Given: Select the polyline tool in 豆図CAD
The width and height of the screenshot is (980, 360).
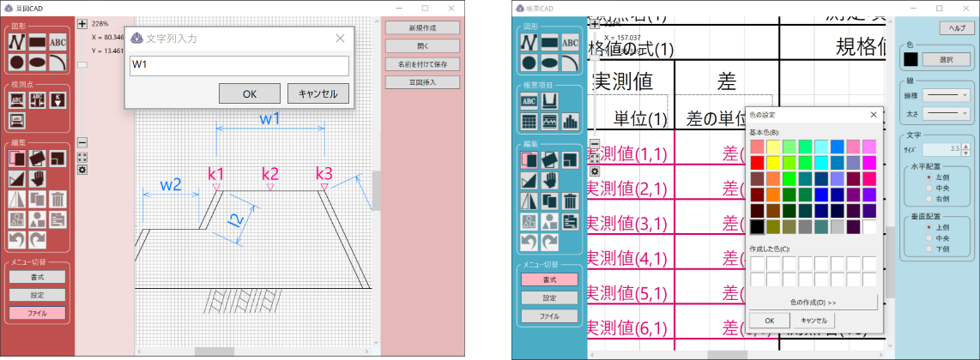Looking at the screenshot, I should pyautogui.click(x=16, y=40).
